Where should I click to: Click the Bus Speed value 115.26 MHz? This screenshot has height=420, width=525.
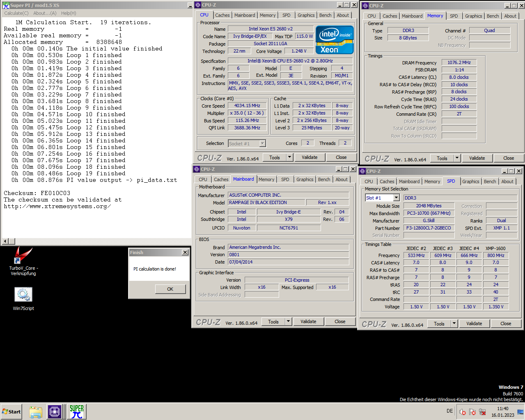[x=247, y=120]
